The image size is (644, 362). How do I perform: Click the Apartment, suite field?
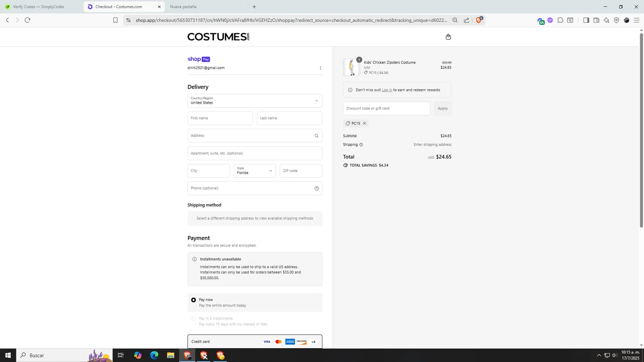click(255, 153)
